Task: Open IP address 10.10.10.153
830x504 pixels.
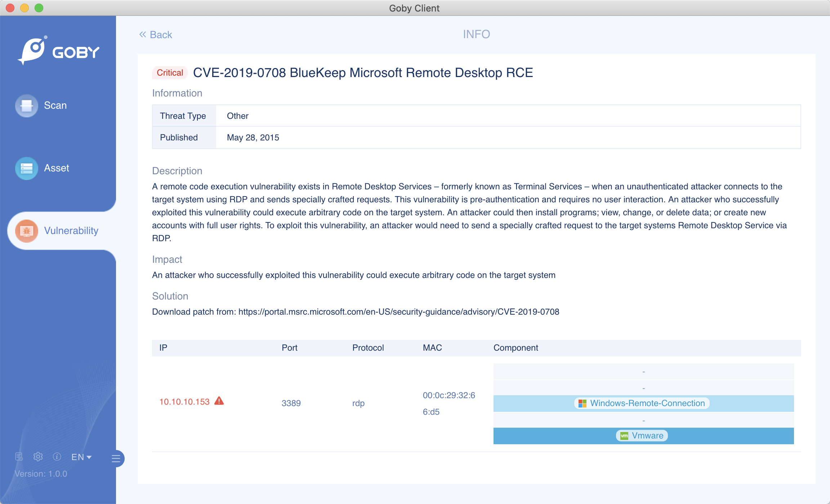Action: (184, 402)
